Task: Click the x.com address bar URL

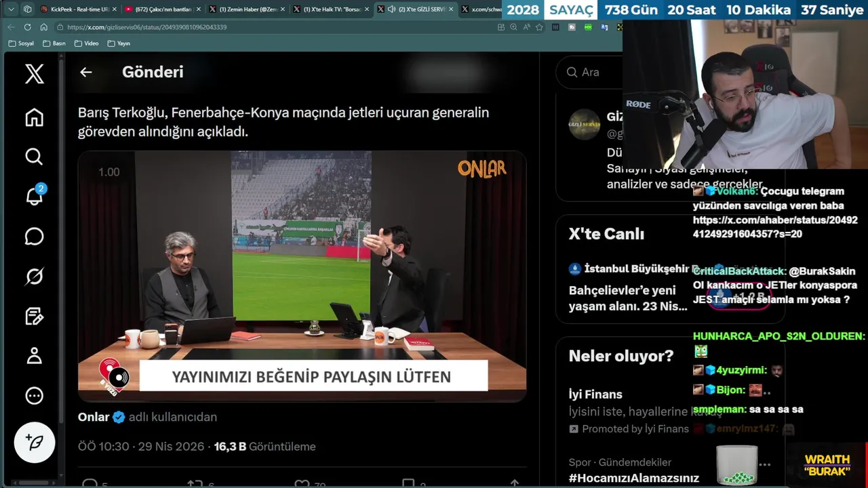Action: [146, 27]
